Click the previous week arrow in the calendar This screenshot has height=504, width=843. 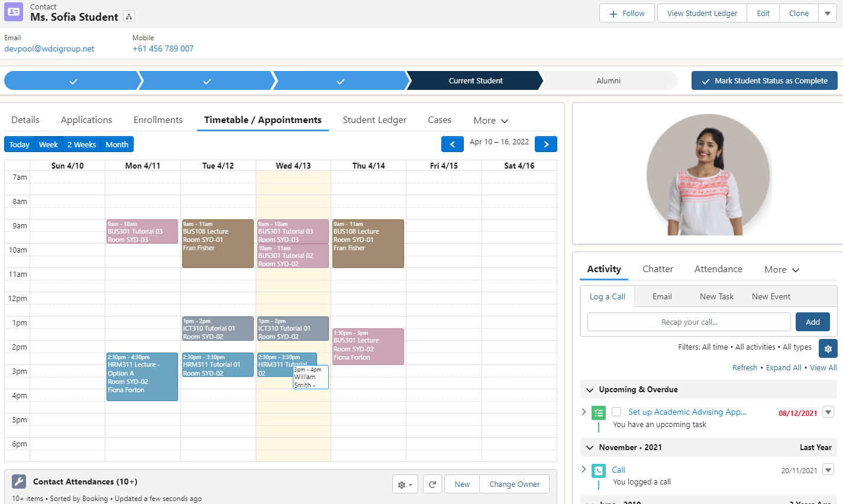[x=453, y=144]
